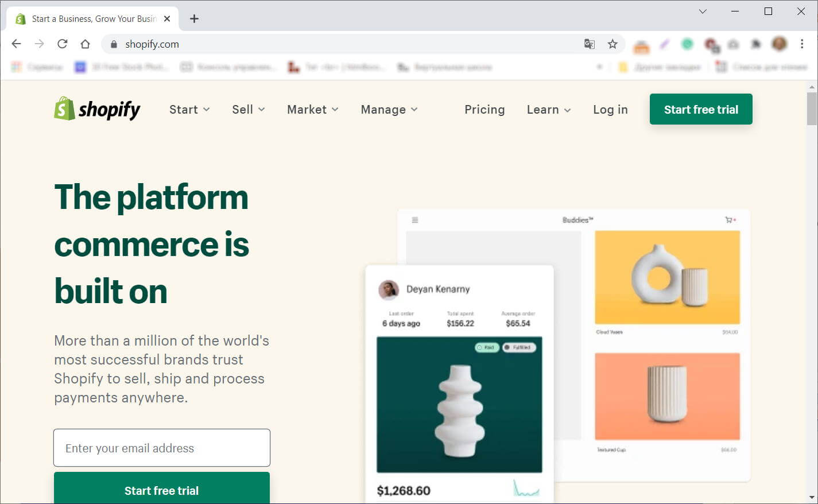This screenshot has height=504, width=818.
Task: Expand the Sell dropdown menu
Action: (x=248, y=110)
